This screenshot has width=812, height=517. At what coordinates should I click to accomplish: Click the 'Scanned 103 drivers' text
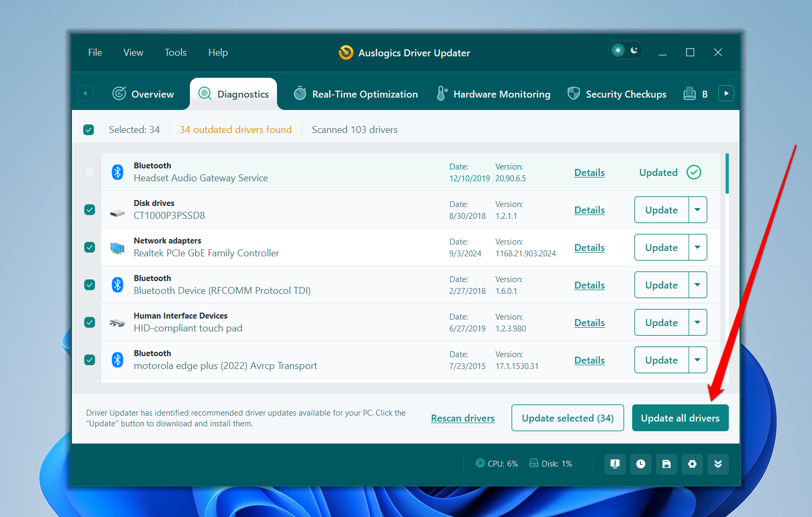pos(355,130)
